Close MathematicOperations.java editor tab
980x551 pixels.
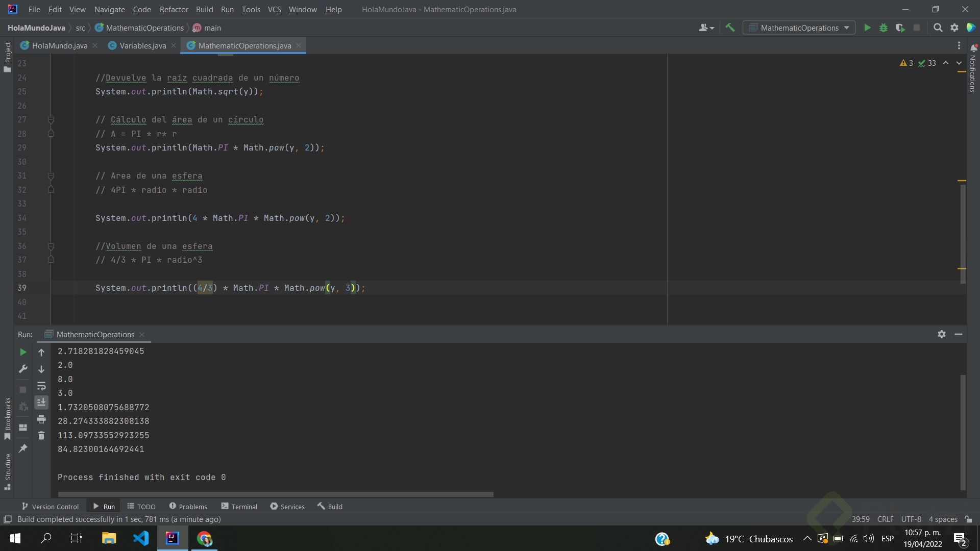pos(299,45)
